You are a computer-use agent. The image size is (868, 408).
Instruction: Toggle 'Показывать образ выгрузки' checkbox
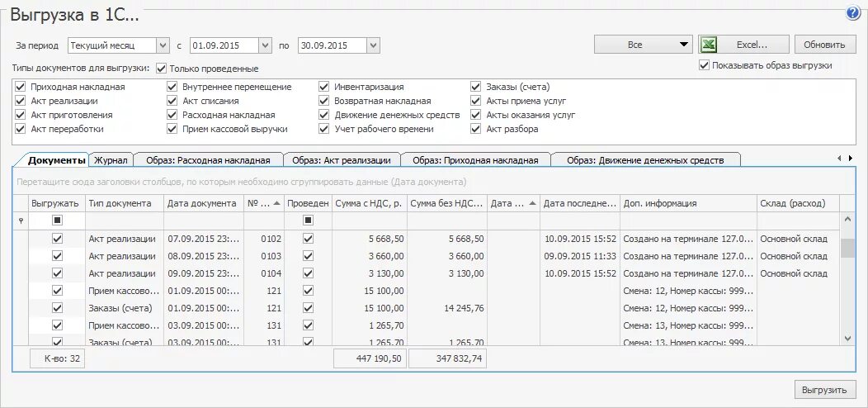704,65
